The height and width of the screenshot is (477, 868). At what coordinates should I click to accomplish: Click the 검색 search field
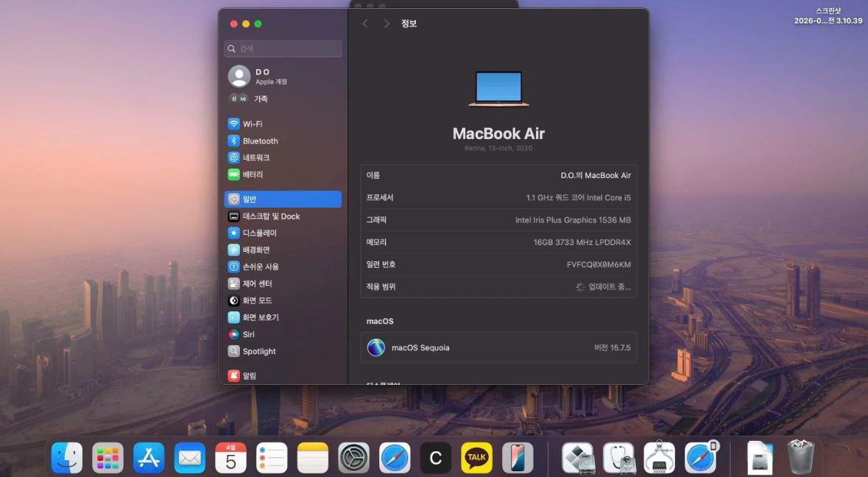click(x=283, y=49)
